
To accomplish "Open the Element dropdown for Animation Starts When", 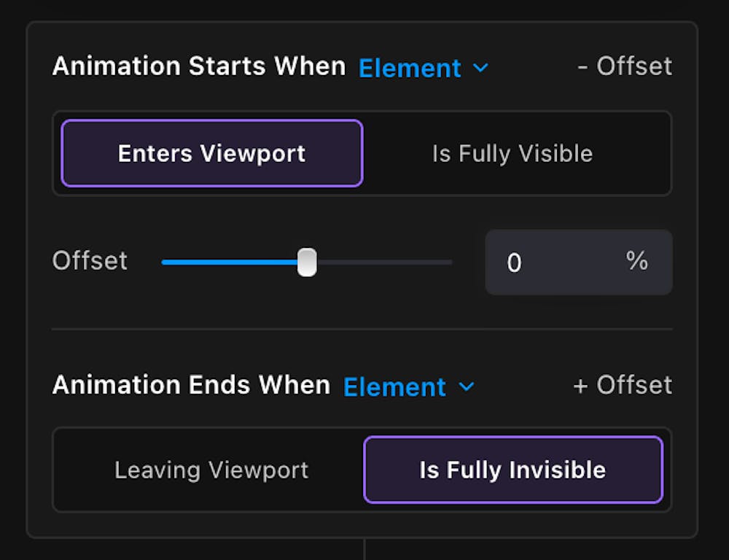I will [410, 68].
